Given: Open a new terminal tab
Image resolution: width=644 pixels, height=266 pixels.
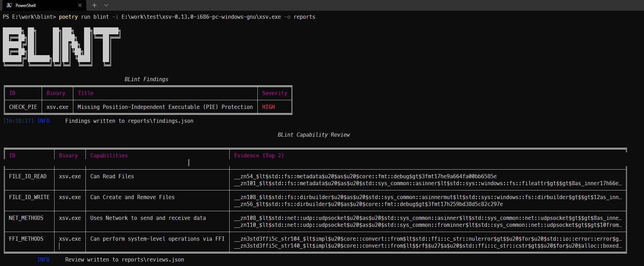Looking at the screenshot, I should [x=94, y=5].
